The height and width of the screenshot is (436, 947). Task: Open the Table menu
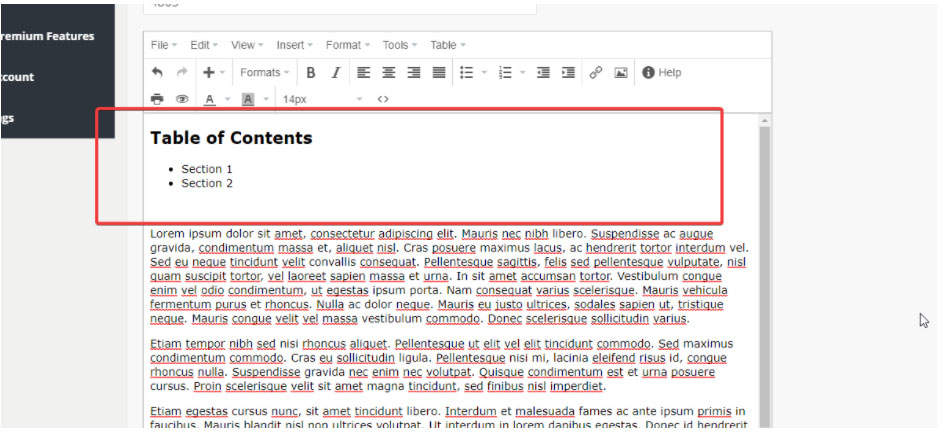coord(448,45)
